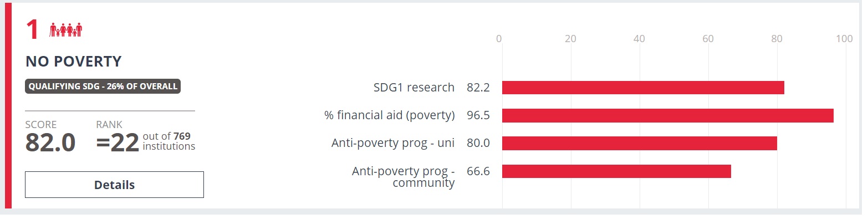Click the 'out of 769 institutions' text
Viewport: 868px width, 224px height.
coord(169,141)
